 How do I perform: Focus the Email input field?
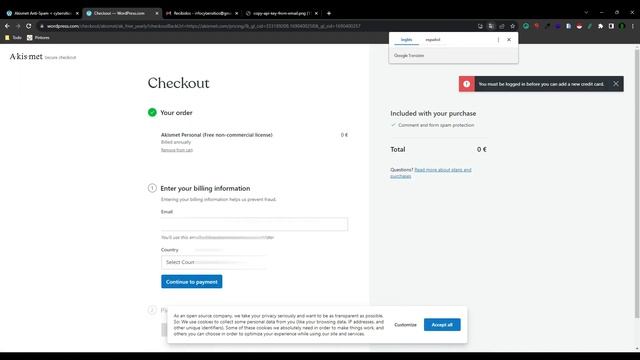pos(254,224)
